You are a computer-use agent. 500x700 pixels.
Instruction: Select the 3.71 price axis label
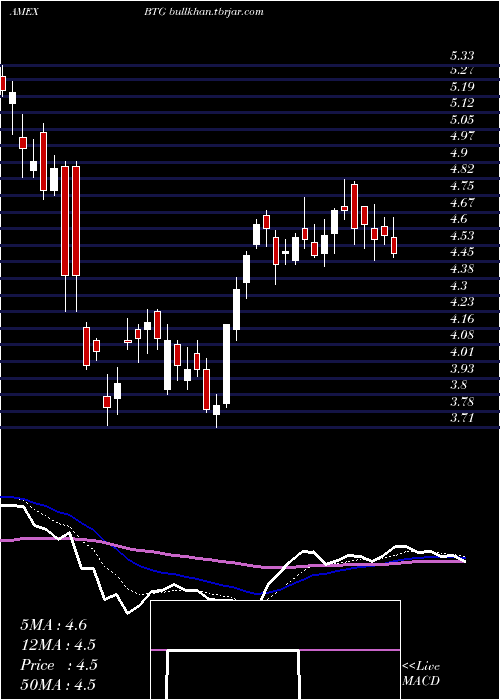click(462, 418)
